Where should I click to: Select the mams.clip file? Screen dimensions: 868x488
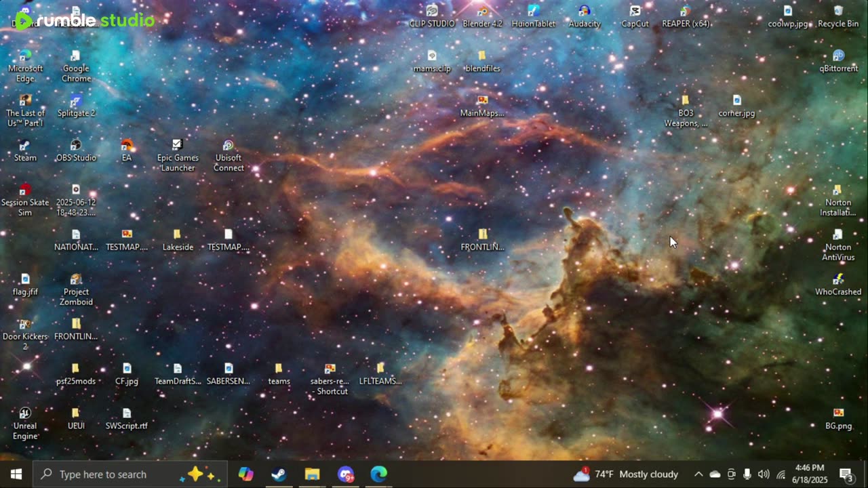pos(432,61)
